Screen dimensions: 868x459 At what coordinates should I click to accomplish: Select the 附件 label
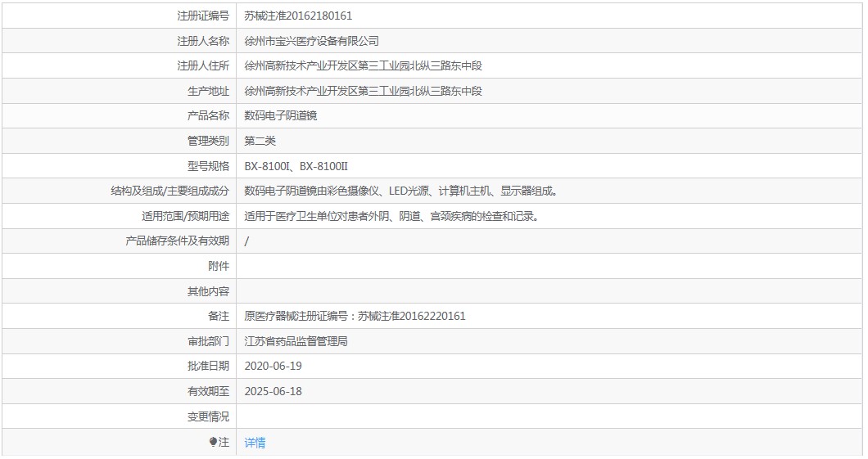pyautogui.click(x=219, y=266)
